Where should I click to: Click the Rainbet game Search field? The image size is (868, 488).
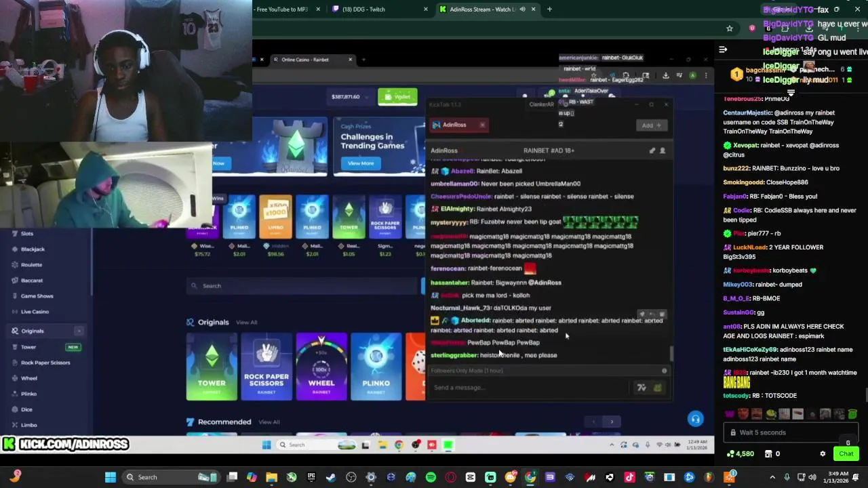click(302, 285)
